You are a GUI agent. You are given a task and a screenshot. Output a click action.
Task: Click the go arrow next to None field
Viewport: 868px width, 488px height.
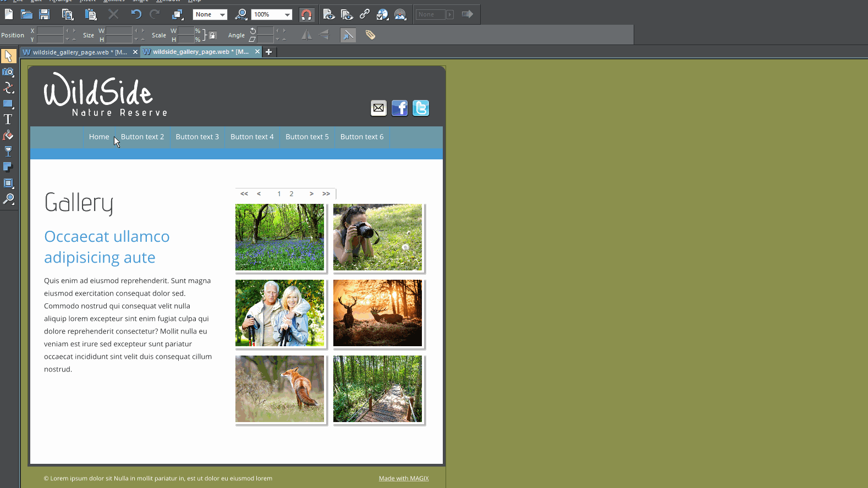coord(468,14)
